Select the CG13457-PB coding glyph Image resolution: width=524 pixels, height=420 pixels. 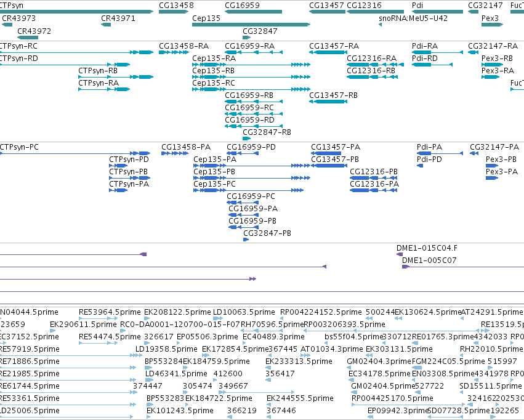click(329, 166)
